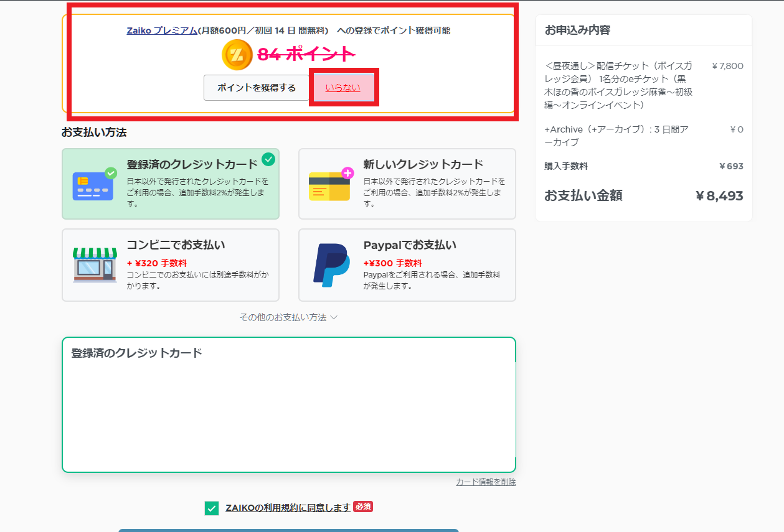This screenshot has height=532, width=784.
Task: Select Paypalでお支払い payment option
Action: [407, 265]
